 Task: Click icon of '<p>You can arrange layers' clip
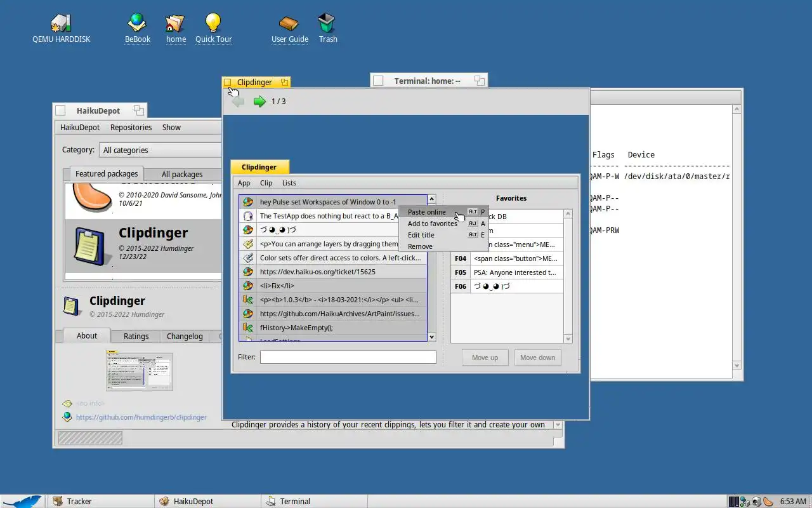pos(248,244)
